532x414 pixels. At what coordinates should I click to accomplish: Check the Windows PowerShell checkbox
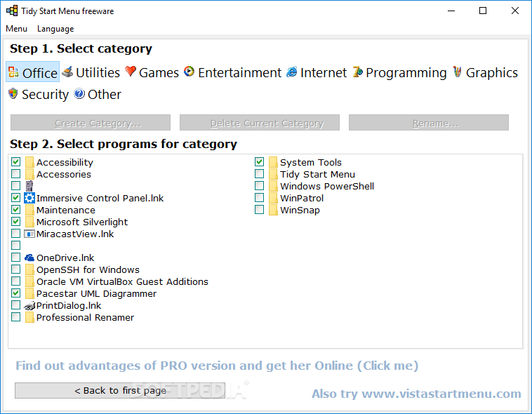pyautogui.click(x=259, y=186)
